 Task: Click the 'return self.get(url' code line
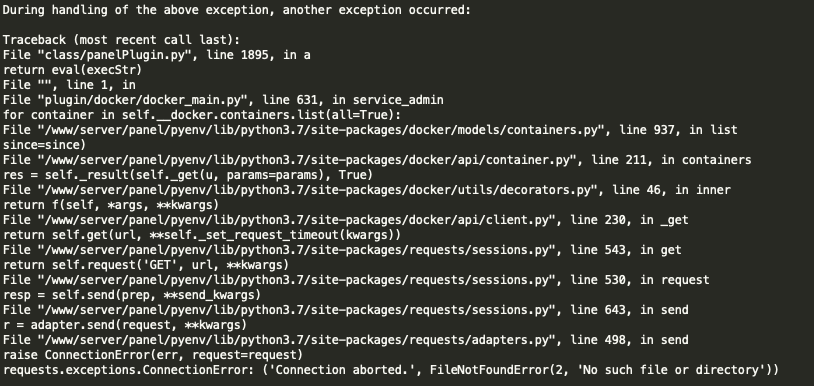(202, 235)
